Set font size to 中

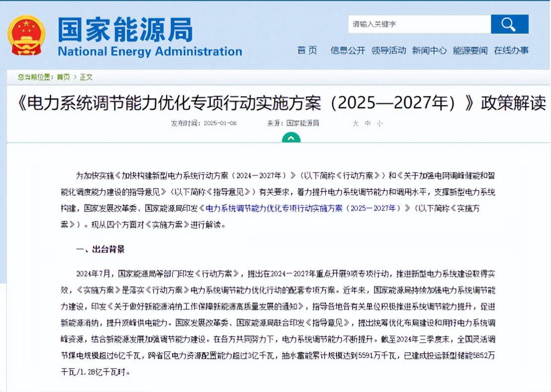[367, 123]
